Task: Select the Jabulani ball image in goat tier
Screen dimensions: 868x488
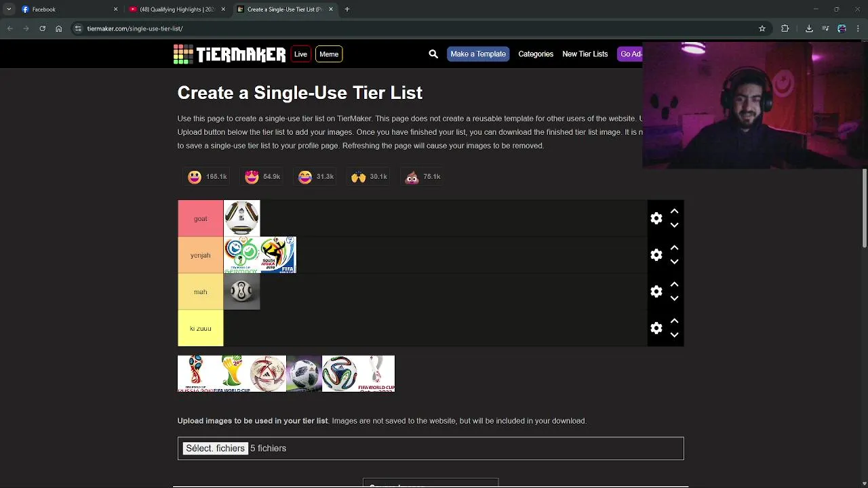Action: click(x=241, y=218)
